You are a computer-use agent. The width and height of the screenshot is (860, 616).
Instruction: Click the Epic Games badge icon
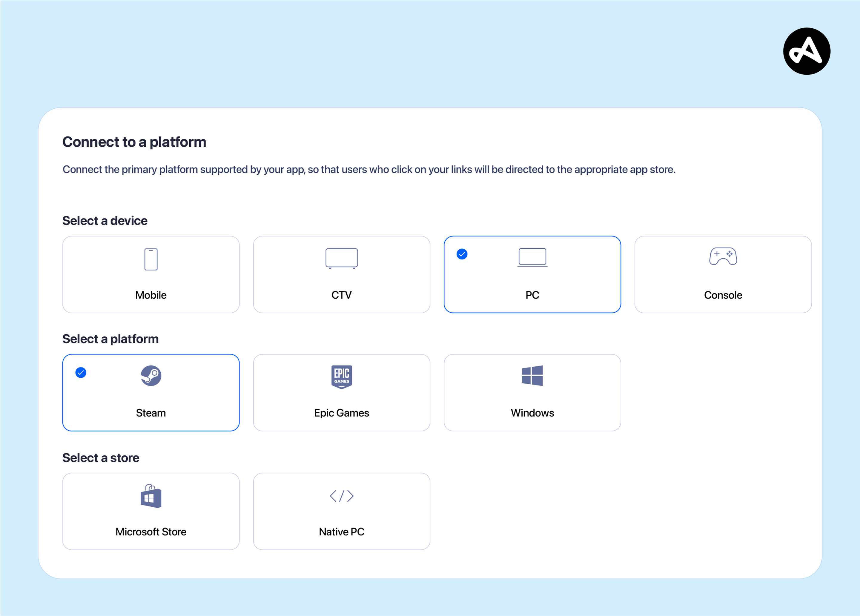click(x=341, y=376)
